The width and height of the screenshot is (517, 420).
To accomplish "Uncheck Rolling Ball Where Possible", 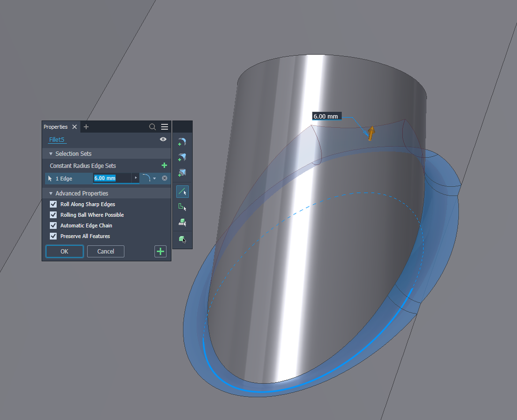I will pyautogui.click(x=53, y=215).
